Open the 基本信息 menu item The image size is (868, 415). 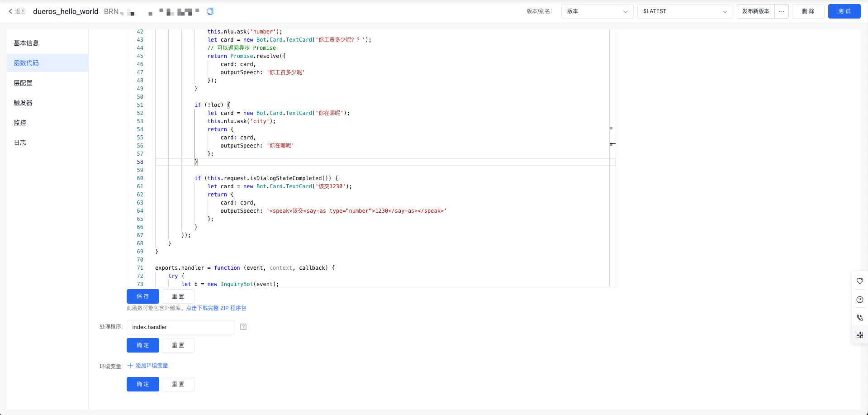click(x=47, y=43)
